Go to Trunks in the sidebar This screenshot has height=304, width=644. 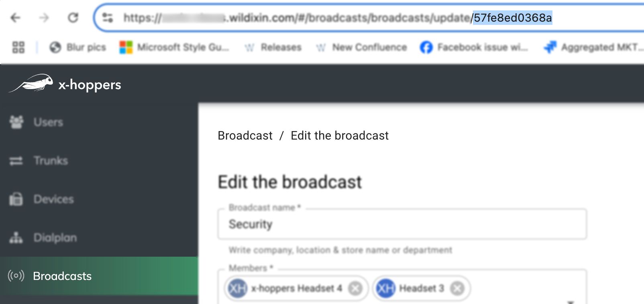(51, 160)
